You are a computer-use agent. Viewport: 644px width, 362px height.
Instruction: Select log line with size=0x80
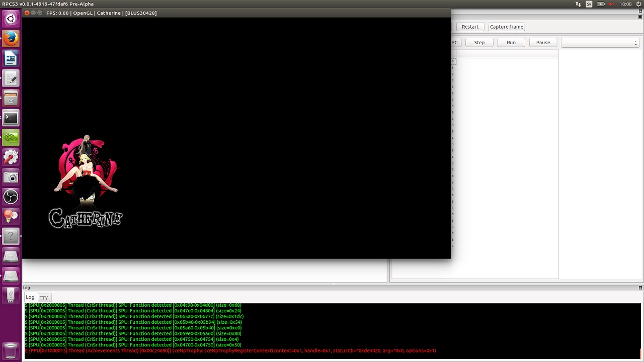(133, 333)
